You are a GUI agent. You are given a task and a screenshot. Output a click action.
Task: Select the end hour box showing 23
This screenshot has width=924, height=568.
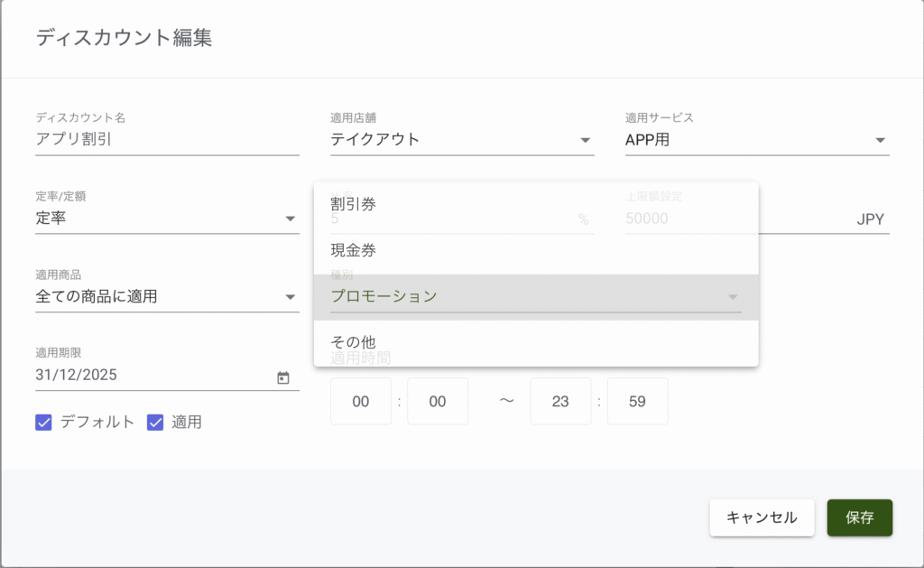560,402
